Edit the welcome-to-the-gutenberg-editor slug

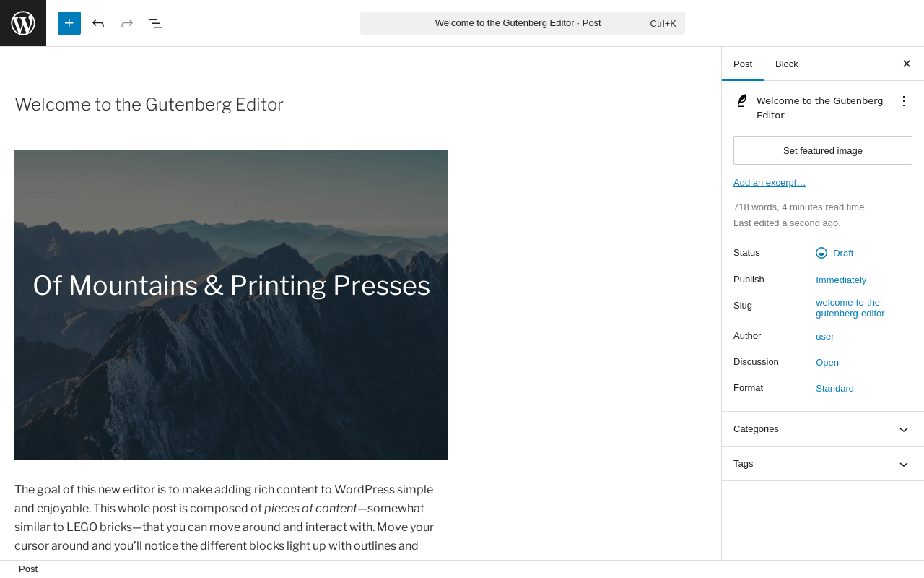coord(850,308)
